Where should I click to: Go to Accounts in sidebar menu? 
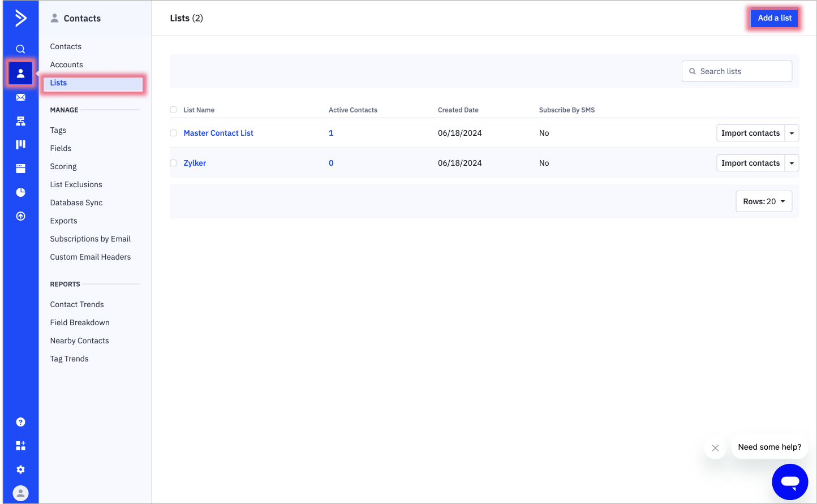click(x=66, y=64)
